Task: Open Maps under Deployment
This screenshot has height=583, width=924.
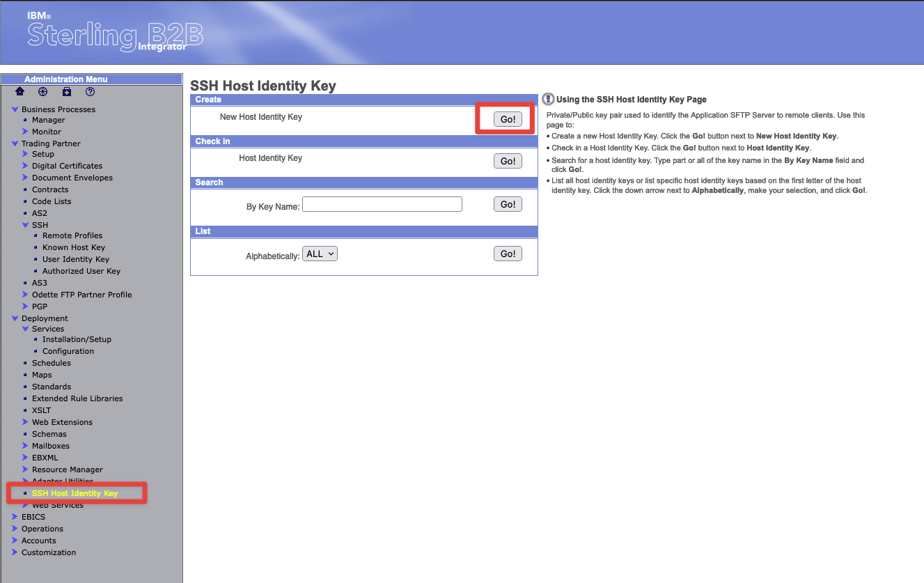Action: point(42,375)
